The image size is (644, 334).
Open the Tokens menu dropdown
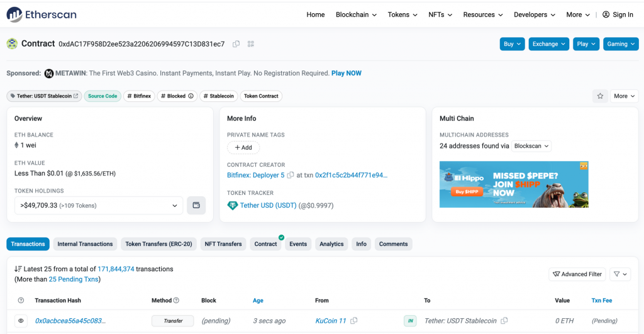coord(402,14)
